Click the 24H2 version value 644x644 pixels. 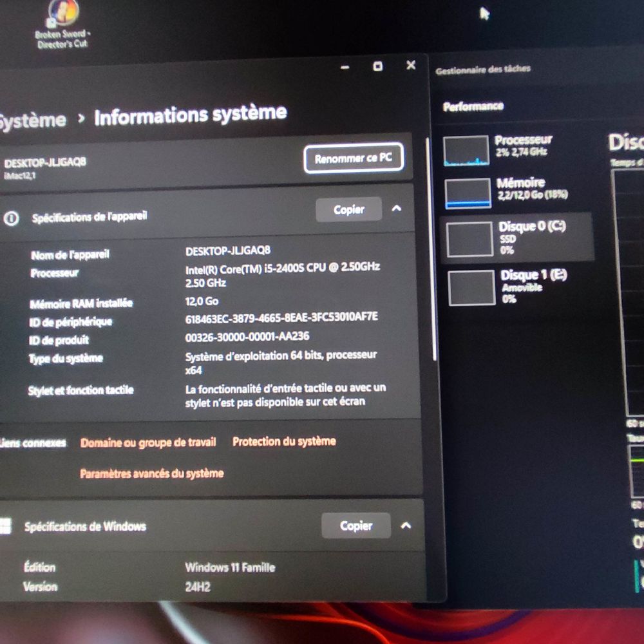[198, 587]
